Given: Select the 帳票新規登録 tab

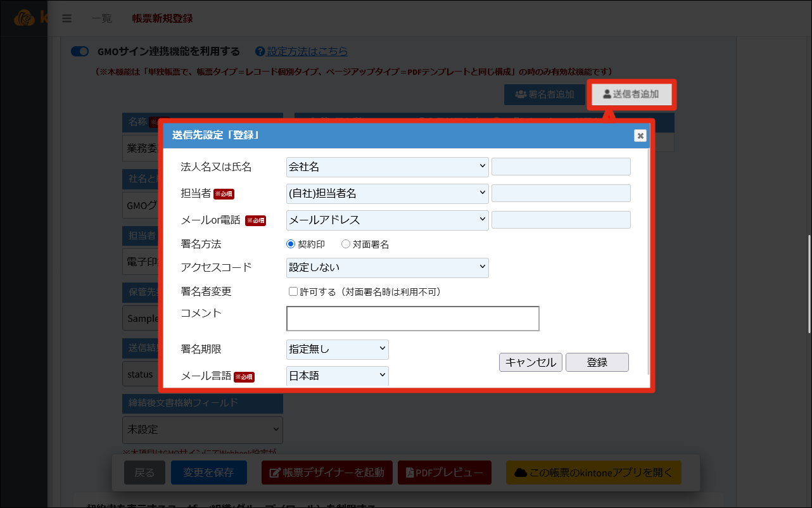Looking at the screenshot, I should pyautogui.click(x=162, y=18).
